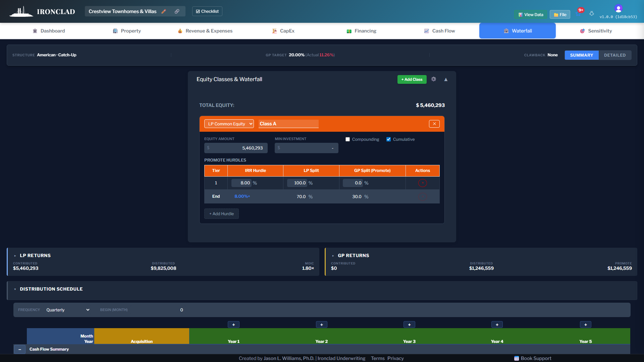Click the 11.26% actual GP value
Image resolution: width=644 pixels, height=362 pixels.
coord(326,55)
